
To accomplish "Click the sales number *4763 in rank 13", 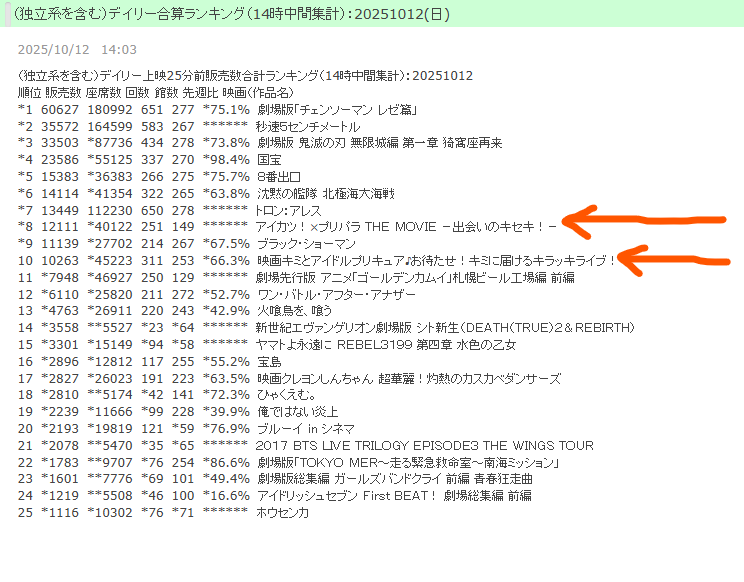I will pos(60,311).
